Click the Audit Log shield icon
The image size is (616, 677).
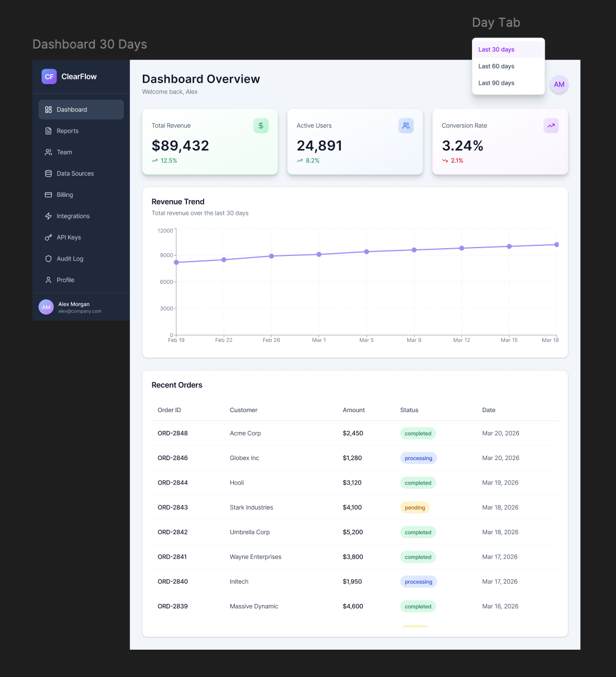tap(49, 259)
